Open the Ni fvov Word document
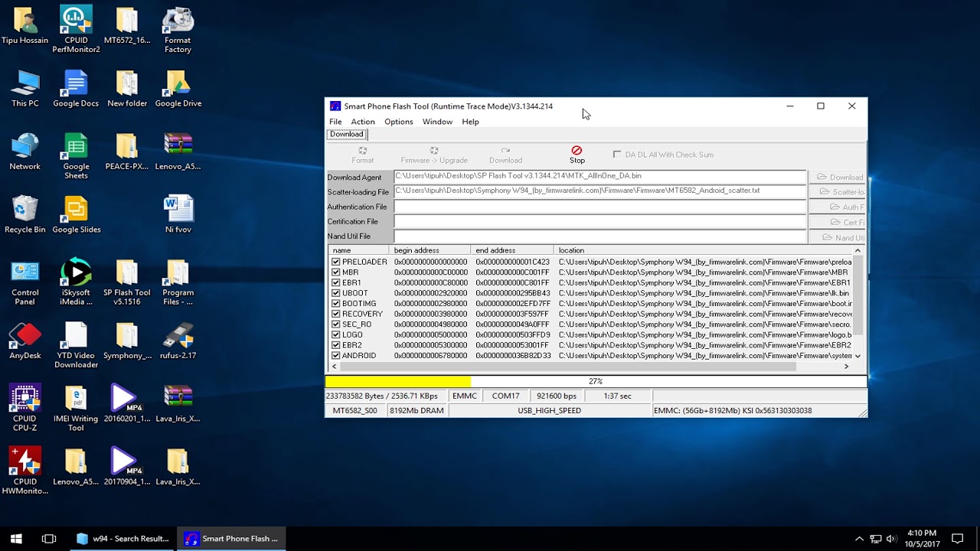The width and height of the screenshot is (980, 551). (178, 215)
